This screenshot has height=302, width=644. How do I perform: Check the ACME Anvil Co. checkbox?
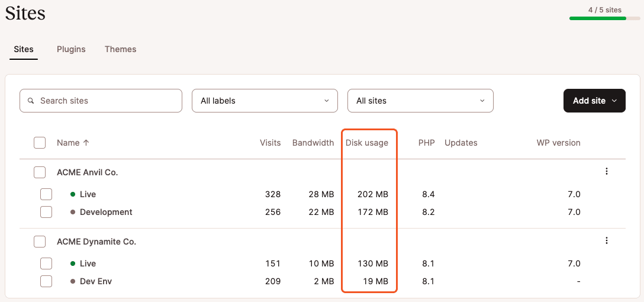(x=40, y=172)
